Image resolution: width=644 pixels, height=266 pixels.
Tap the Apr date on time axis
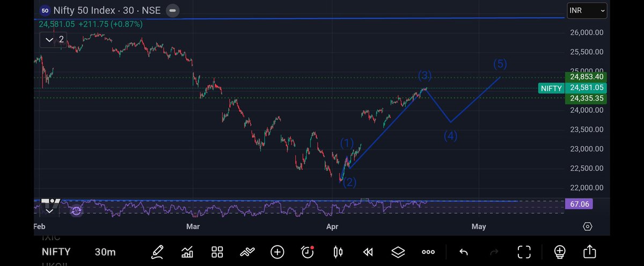point(333,227)
